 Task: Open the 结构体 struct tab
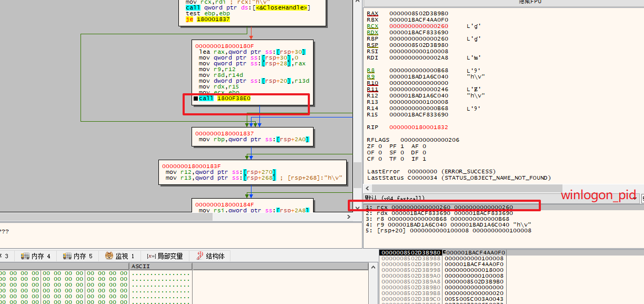tap(210, 256)
